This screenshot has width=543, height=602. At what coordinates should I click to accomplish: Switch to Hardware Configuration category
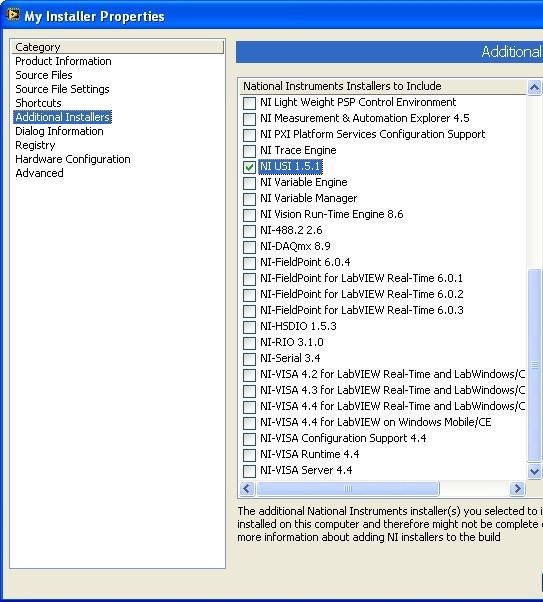73,159
